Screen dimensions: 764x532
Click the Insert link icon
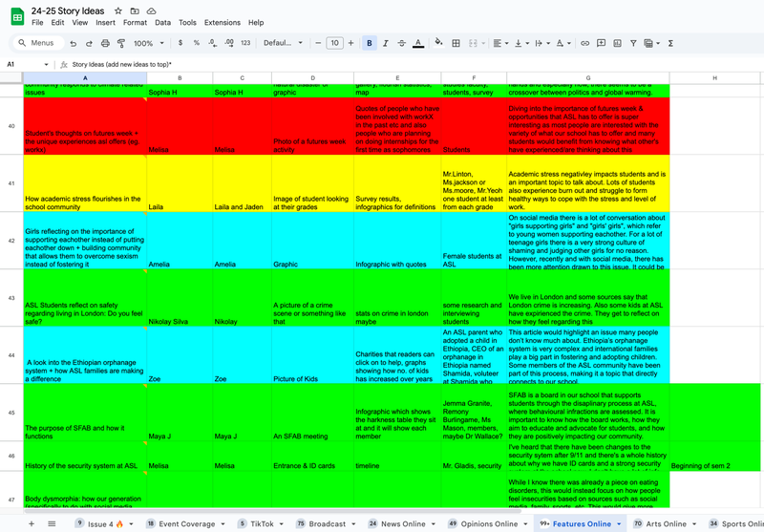584,43
